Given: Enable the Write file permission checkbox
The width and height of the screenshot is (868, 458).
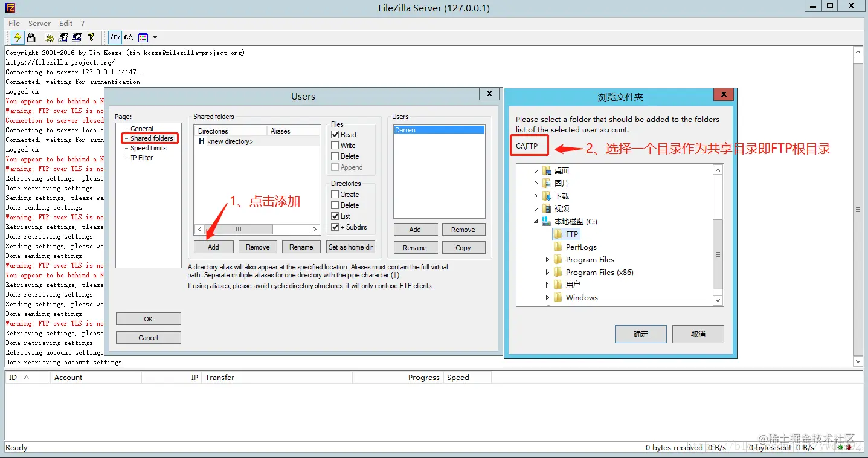Looking at the screenshot, I should coord(335,146).
